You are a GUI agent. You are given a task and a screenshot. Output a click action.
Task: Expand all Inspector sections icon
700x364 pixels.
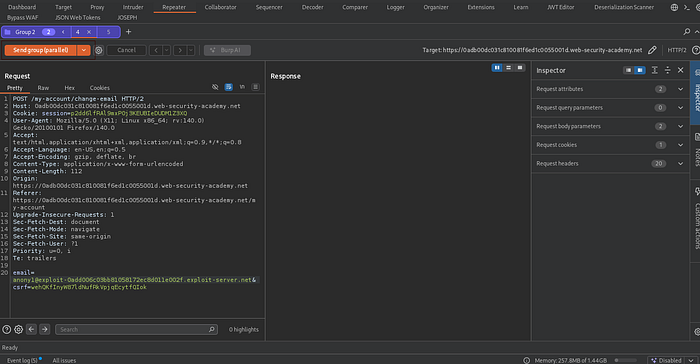pos(654,70)
